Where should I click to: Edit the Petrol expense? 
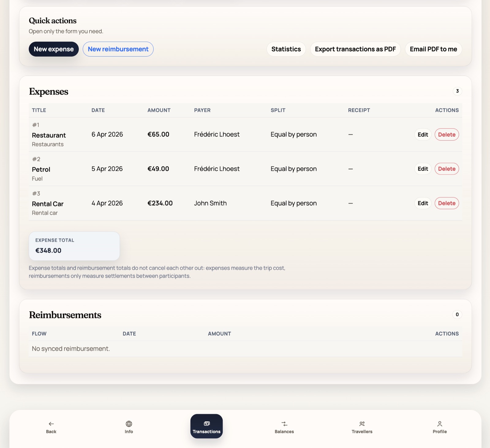(423, 169)
